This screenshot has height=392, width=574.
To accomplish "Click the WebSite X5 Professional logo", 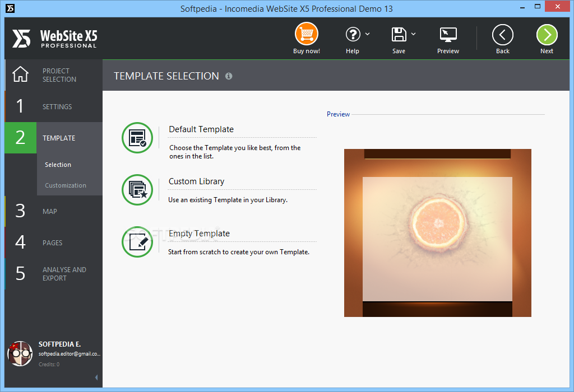I will coord(55,39).
